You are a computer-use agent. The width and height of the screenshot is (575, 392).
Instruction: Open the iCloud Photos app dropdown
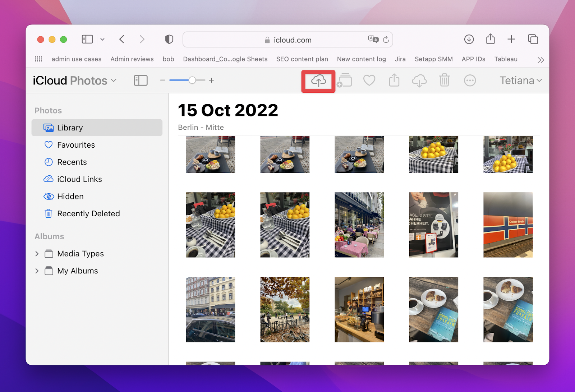pyautogui.click(x=75, y=80)
